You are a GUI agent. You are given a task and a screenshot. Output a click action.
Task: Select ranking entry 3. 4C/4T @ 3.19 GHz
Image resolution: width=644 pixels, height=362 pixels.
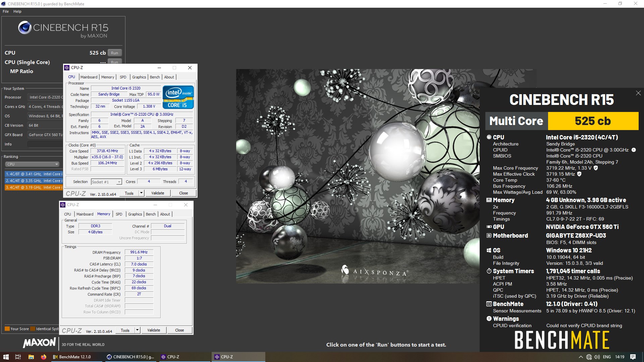(x=34, y=187)
